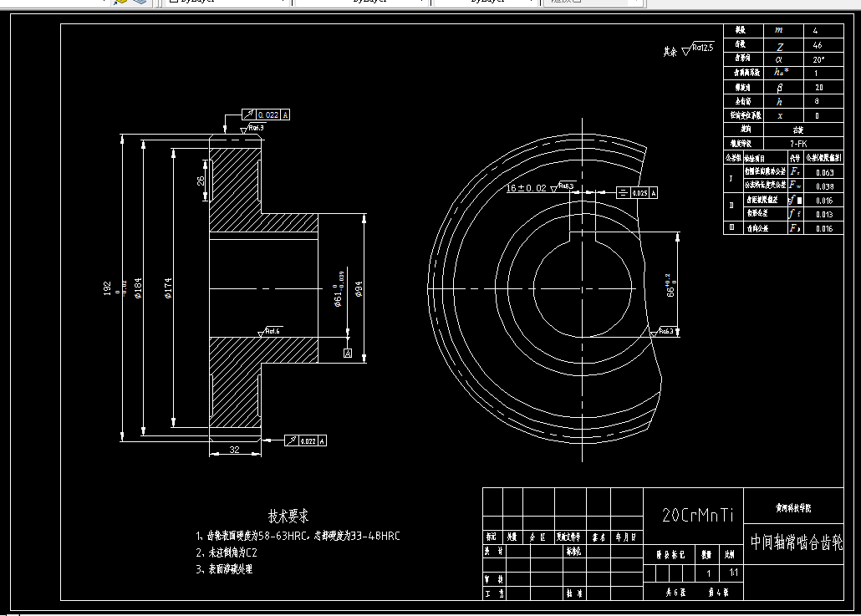Click the bottom 0.022 A runout tolerance frame
The image size is (861, 616).
(305, 440)
